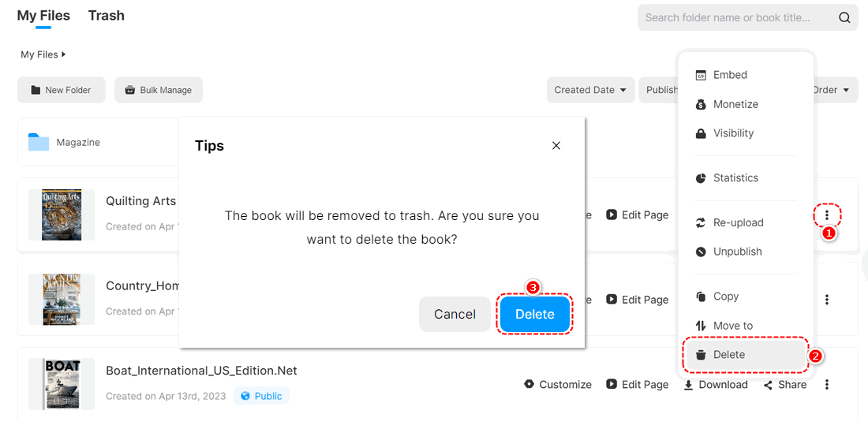Click Customize on Boat International book
Screen dimensions: 868x429
pos(558,385)
